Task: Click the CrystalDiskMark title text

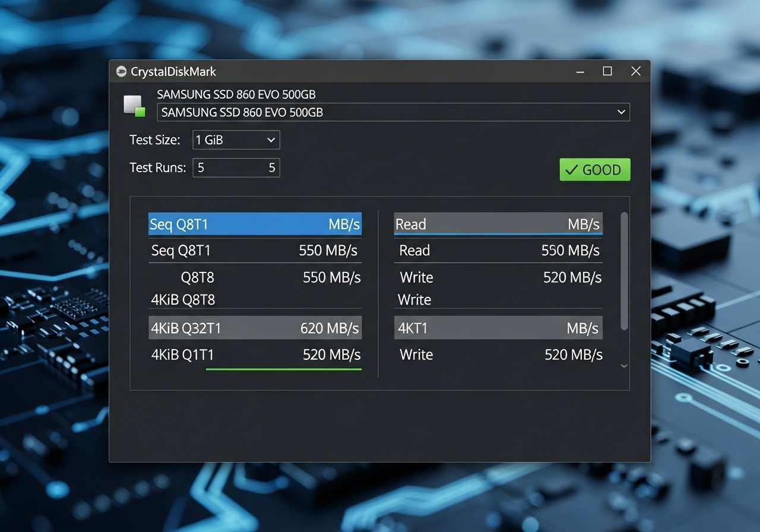Action: click(x=173, y=72)
